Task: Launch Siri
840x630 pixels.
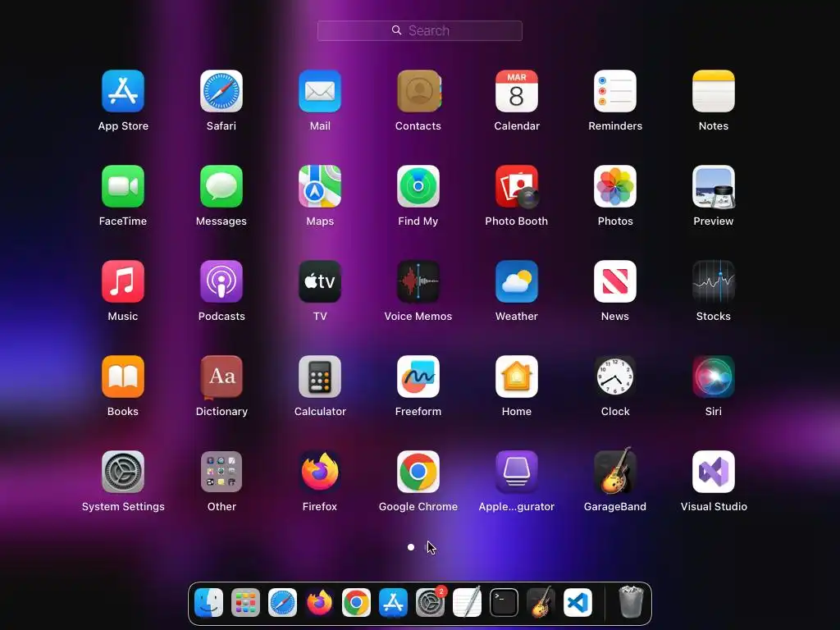Action: 714,377
